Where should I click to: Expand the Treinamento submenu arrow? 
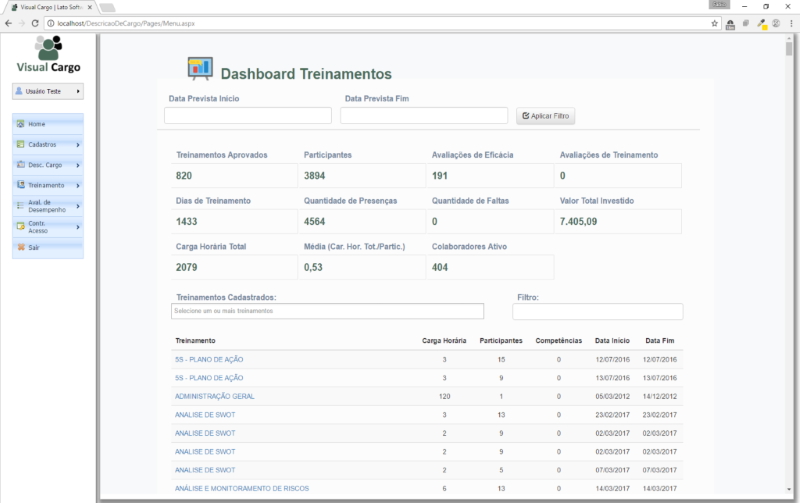[78, 185]
